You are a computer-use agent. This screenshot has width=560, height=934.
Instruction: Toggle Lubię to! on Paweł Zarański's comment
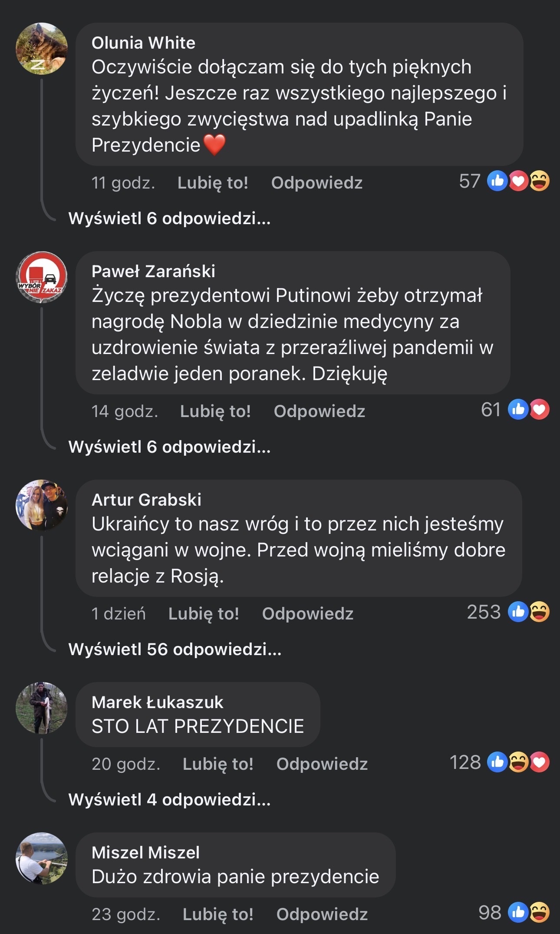pyautogui.click(x=215, y=411)
